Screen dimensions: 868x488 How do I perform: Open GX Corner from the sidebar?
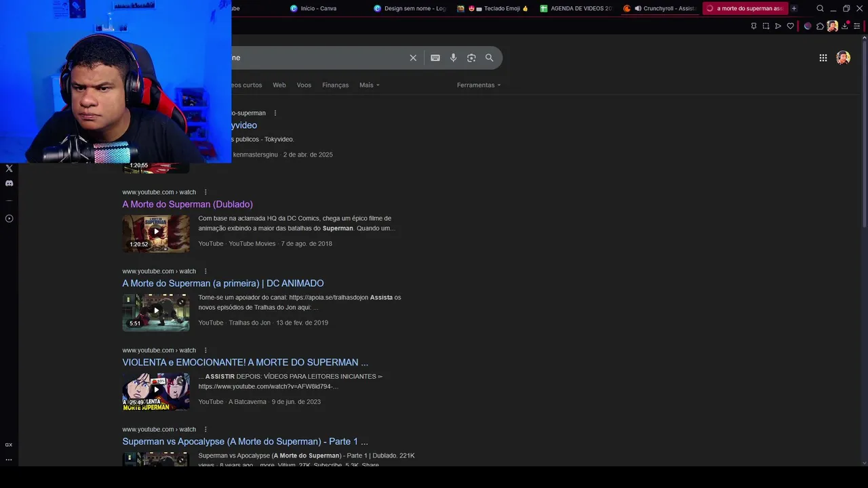point(9,445)
